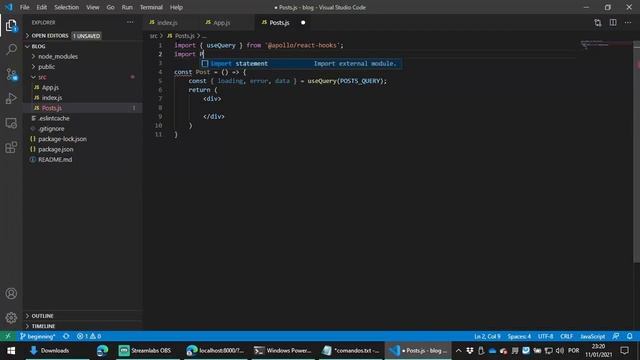Open .eslintcache file in explorer

click(x=83, y=118)
